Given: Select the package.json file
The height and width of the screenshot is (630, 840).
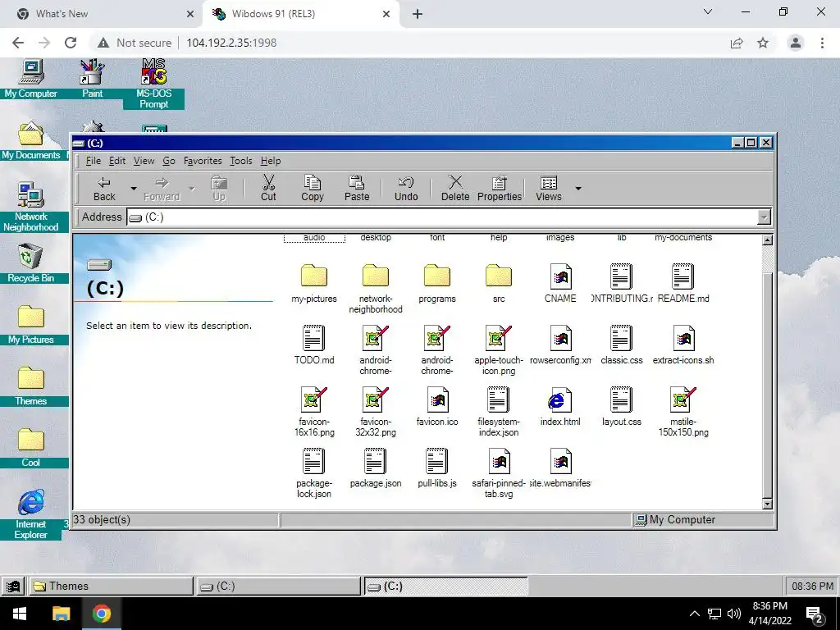Looking at the screenshot, I should click(376, 468).
